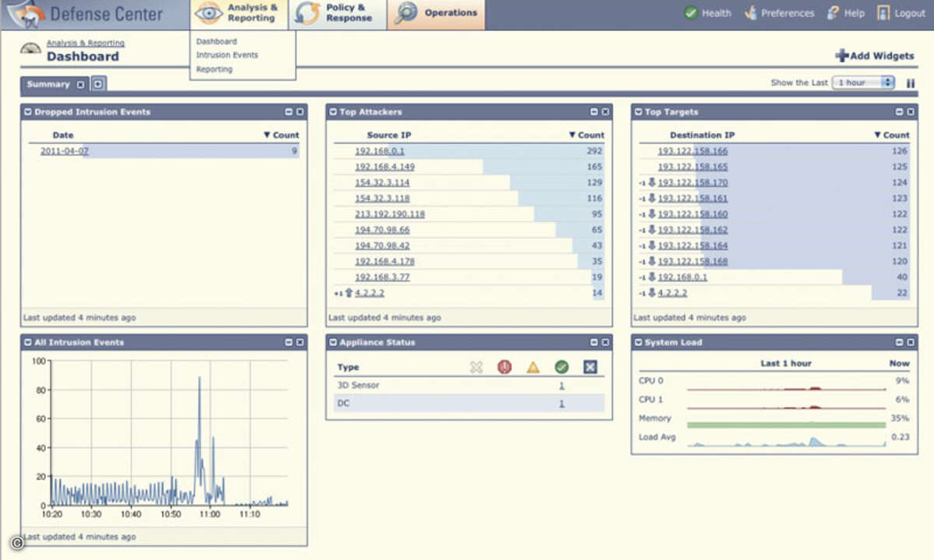934x560 pixels.
Task: Open source IP 192.168.0.1 in Top Attackers
Action: pos(380,152)
